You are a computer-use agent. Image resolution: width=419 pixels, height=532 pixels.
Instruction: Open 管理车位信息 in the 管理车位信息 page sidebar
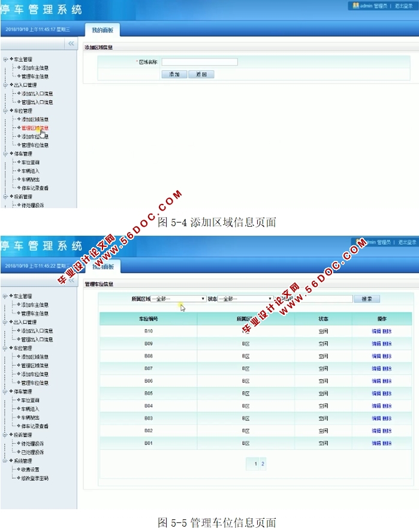35,383
